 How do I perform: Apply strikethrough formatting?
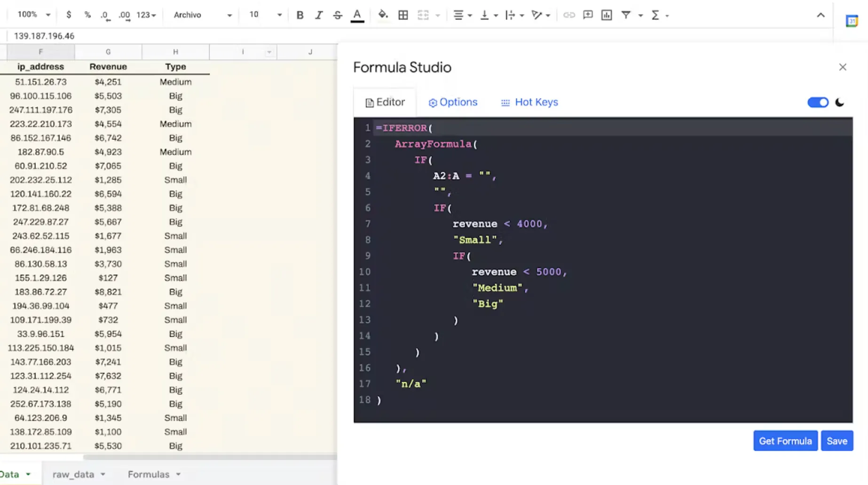[x=337, y=15]
